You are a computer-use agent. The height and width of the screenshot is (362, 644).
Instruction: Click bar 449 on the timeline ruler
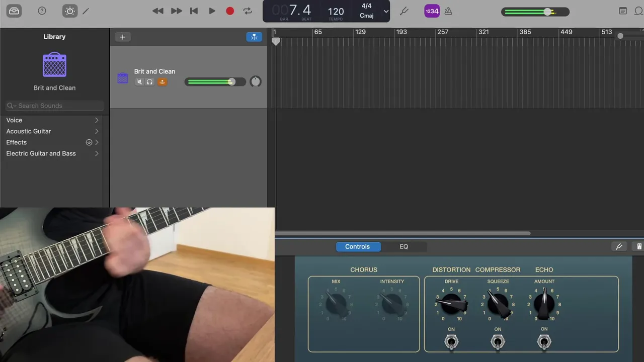coord(566,32)
